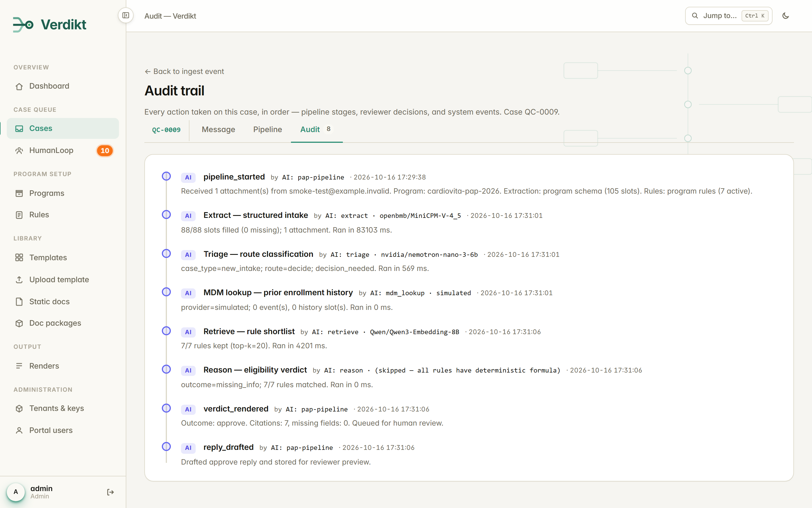Viewport: 812px width, 508px height.
Task: Click the pipeline_started timeline marker
Action: 166,176
